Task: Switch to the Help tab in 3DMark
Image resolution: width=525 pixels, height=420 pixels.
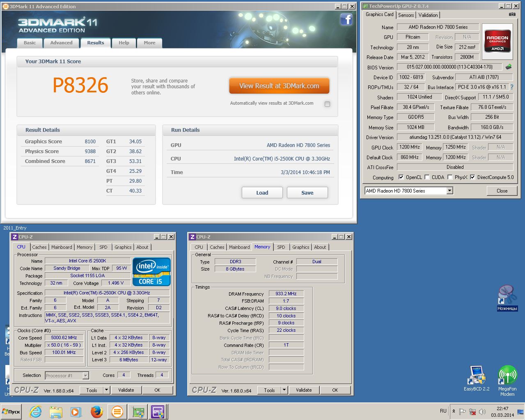Action: coord(124,43)
